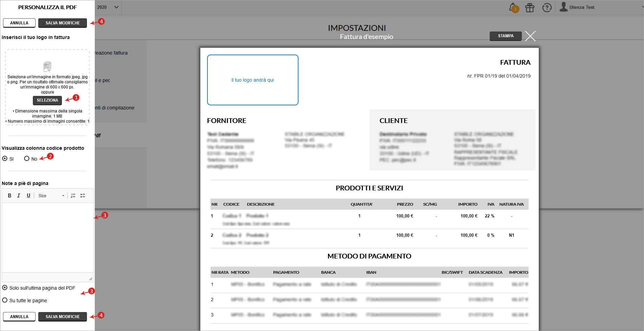Image resolution: width=644 pixels, height=331 pixels.
Task: Click the bottom SALVA MODIFICHE button
Action: pyautogui.click(x=63, y=317)
